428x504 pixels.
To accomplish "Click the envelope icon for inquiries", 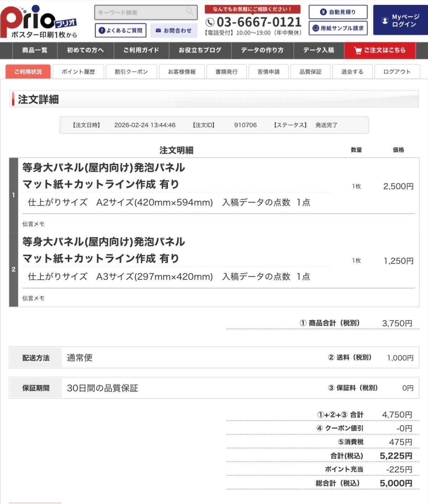I will (x=158, y=31).
